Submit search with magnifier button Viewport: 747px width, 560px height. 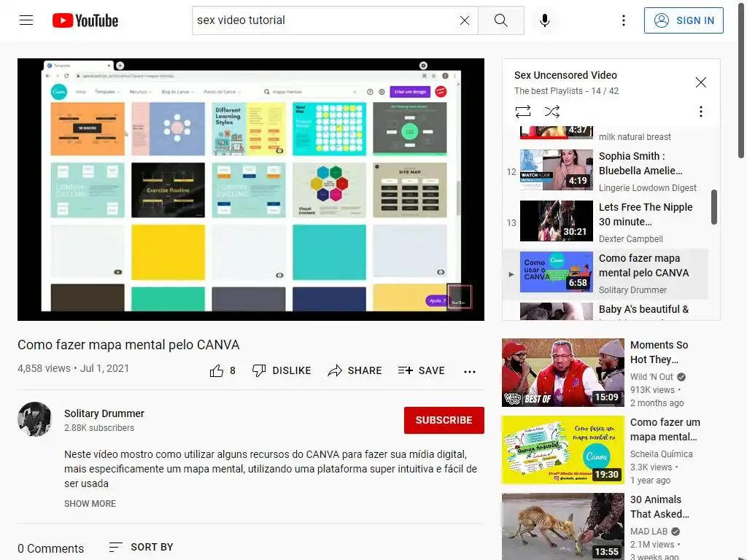pyautogui.click(x=500, y=20)
